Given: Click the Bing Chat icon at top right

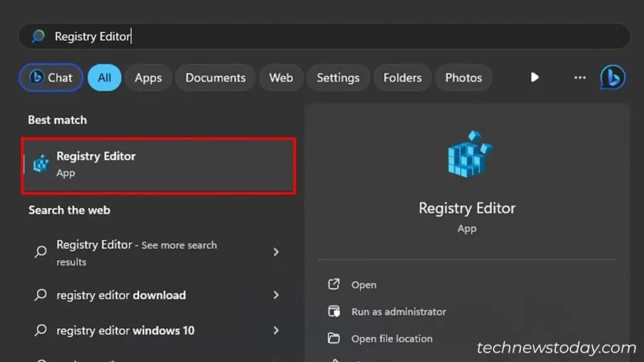Looking at the screenshot, I should click(612, 77).
